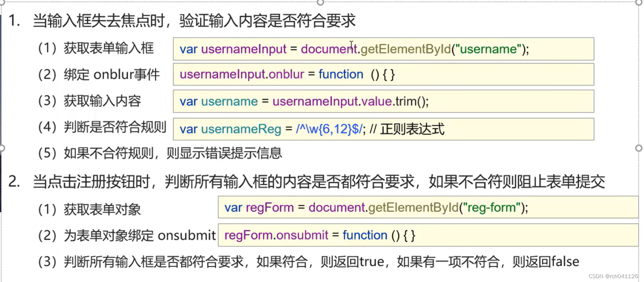Click the right-middle selection resize handle
The image size is (644, 282).
pyautogui.click(x=639, y=148)
